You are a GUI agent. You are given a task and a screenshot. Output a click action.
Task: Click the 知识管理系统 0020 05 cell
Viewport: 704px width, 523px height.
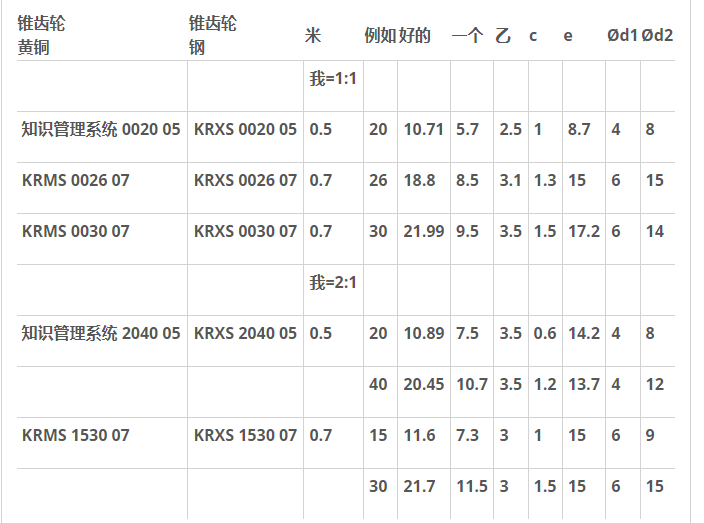pos(101,130)
